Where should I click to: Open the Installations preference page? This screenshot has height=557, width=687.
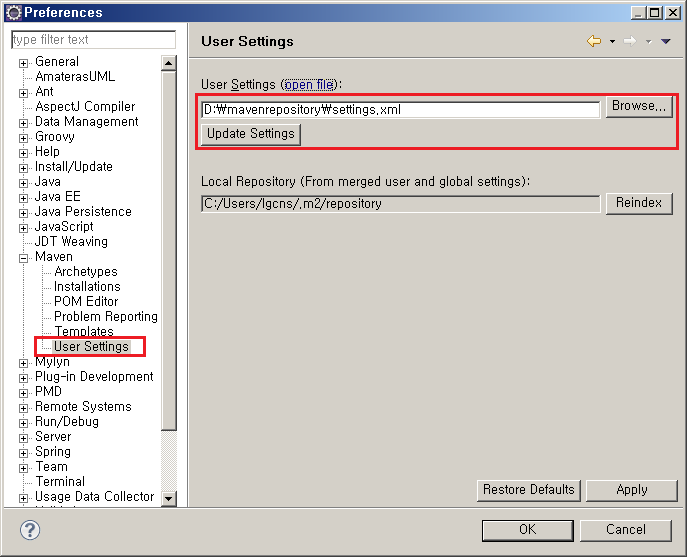tap(87, 286)
